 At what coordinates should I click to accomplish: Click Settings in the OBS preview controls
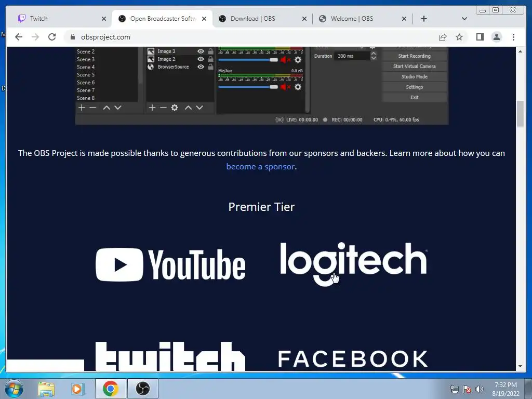(414, 87)
